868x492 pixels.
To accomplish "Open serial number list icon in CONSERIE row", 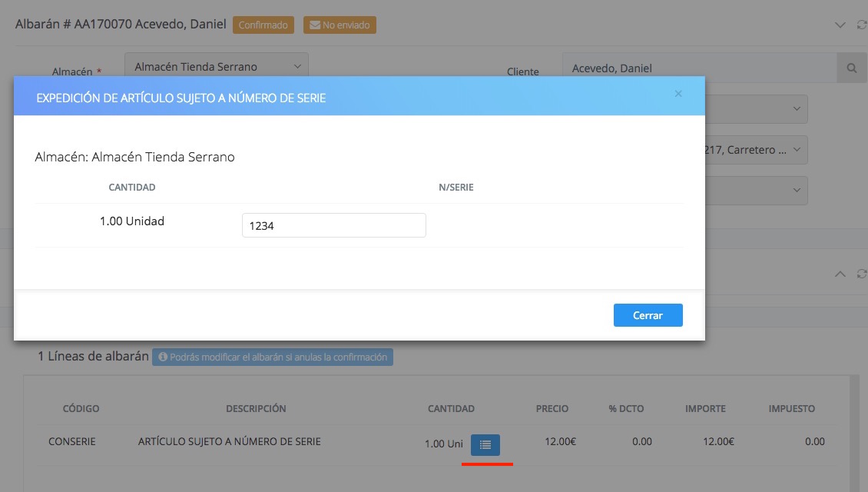I will coord(485,445).
